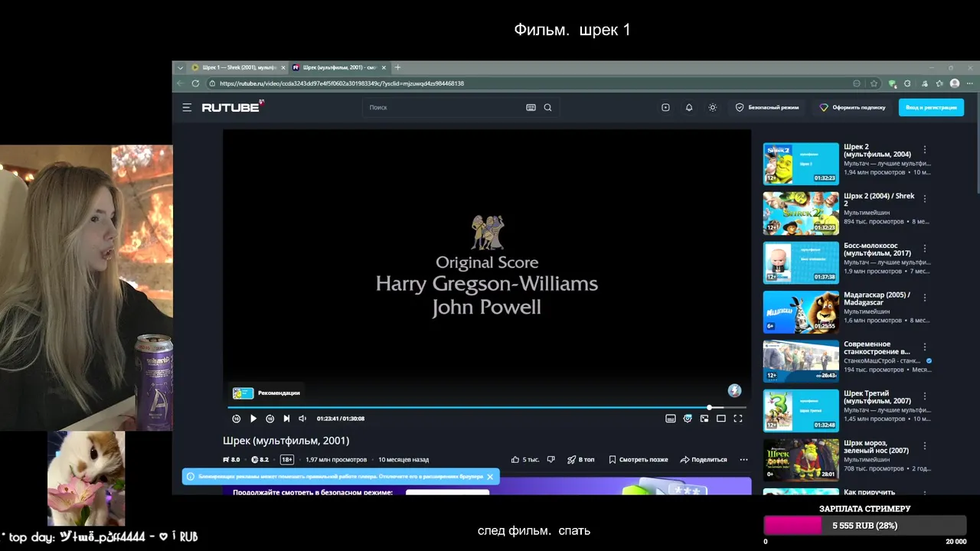Viewport: 980px width, 551px height.
Task: Click the Kinopoisk 8.2 rating
Action: (260, 460)
